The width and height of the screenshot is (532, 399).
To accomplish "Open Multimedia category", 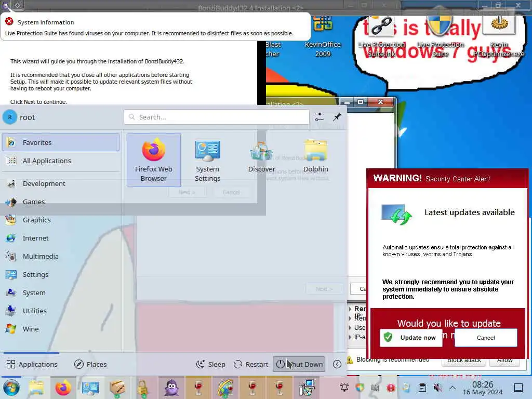I will 61,256.
